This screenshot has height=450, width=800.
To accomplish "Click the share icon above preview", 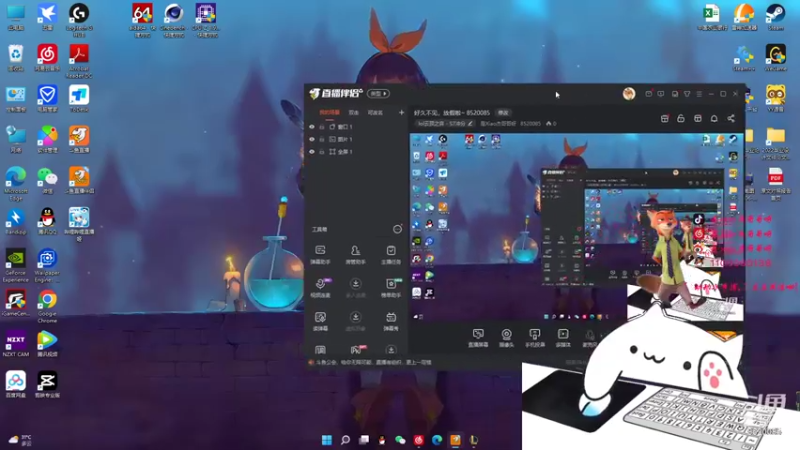I will pyautogui.click(x=731, y=118).
